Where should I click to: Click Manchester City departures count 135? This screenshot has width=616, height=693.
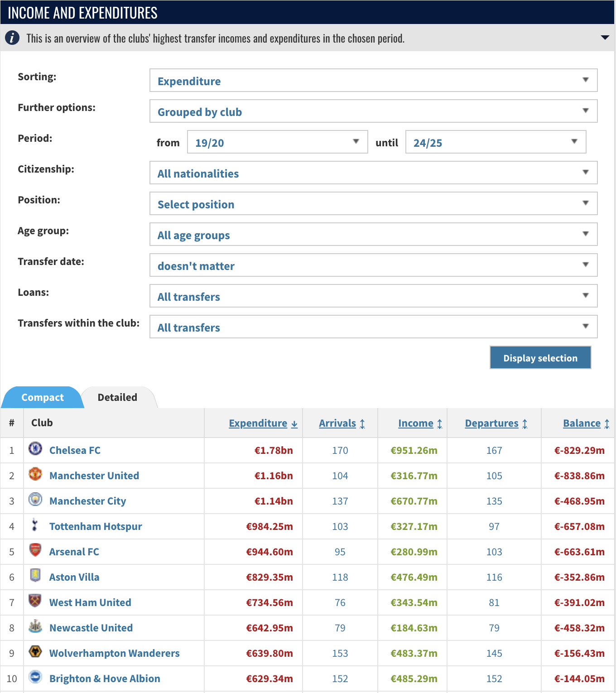click(494, 501)
